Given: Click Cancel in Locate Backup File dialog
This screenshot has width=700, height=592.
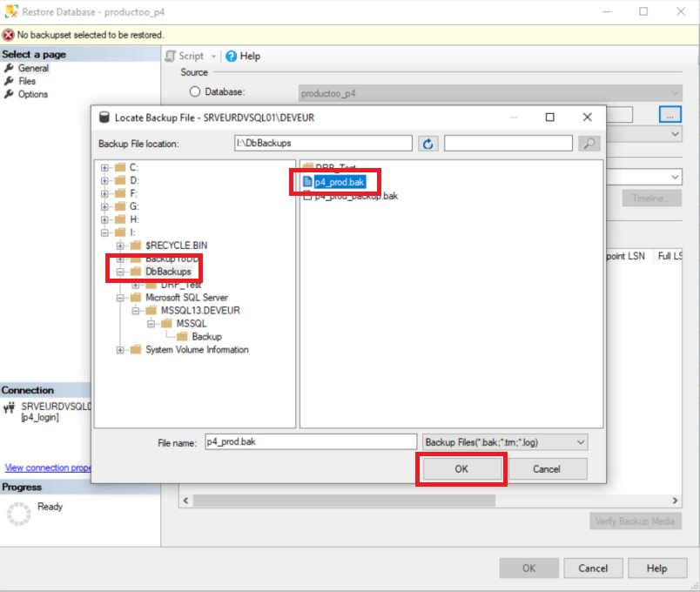Looking at the screenshot, I should coord(546,468).
